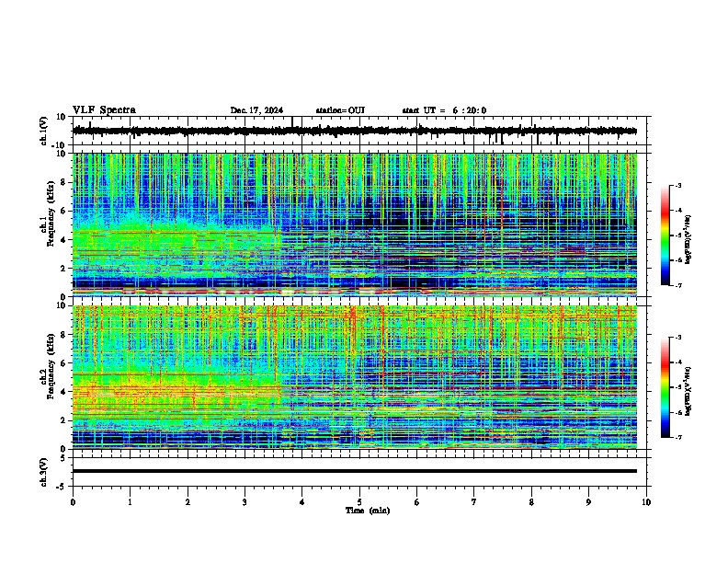728x563 pixels.
Task: Click the ch.1 voltage waveform trace
Action: pos(355,132)
